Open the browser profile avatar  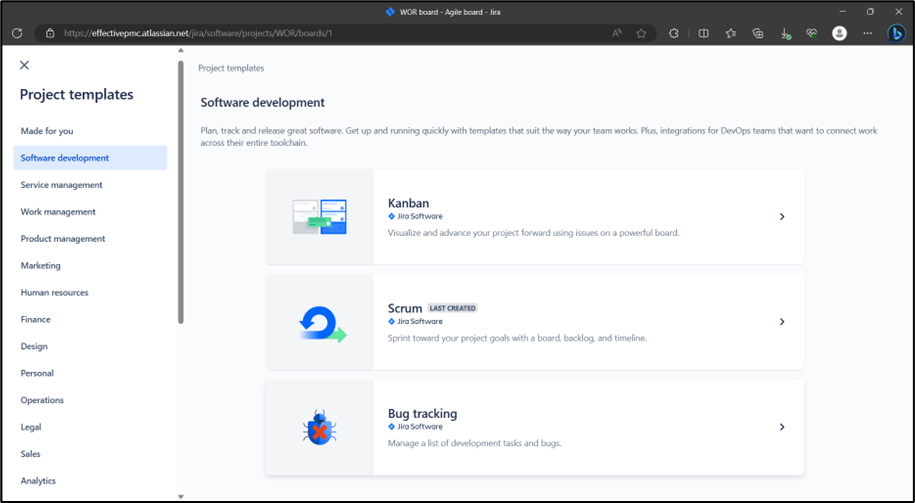click(x=839, y=33)
